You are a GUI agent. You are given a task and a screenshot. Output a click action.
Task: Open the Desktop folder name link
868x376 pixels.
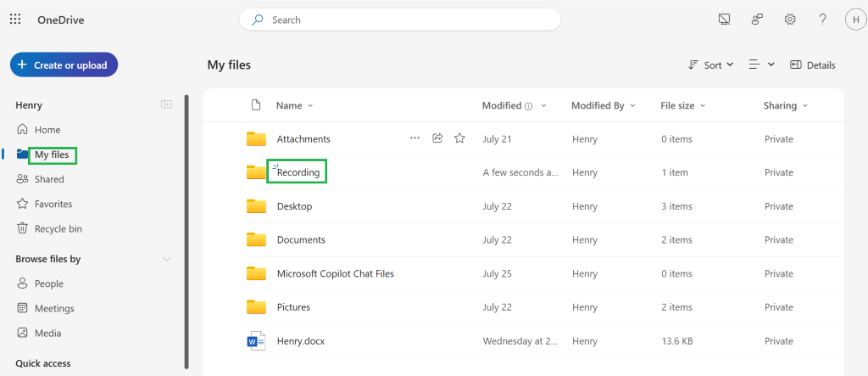(294, 206)
